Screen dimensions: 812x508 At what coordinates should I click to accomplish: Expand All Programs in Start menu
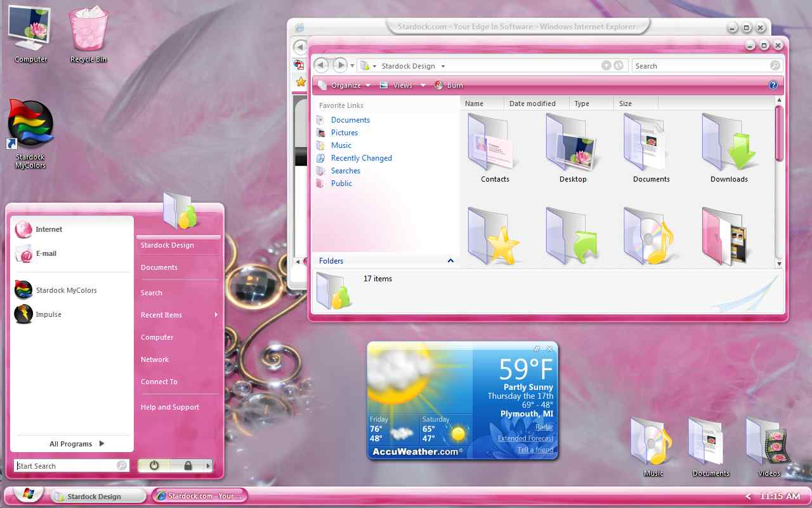77,444
